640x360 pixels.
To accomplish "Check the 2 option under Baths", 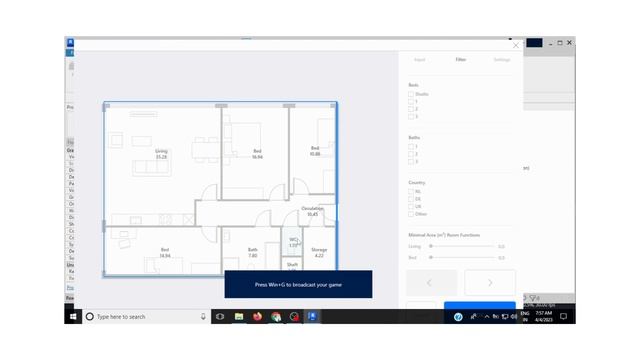I will pyautogui.click(x=411, y=154).
